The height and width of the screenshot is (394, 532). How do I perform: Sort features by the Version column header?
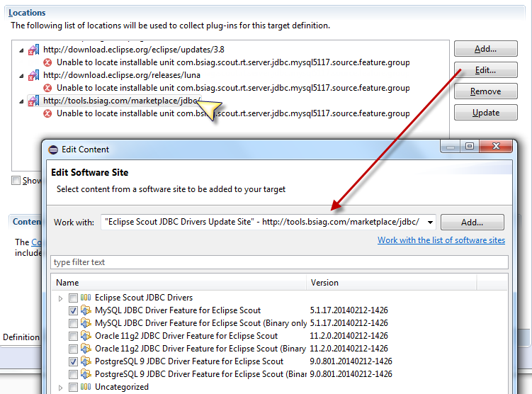click(392, 283)
